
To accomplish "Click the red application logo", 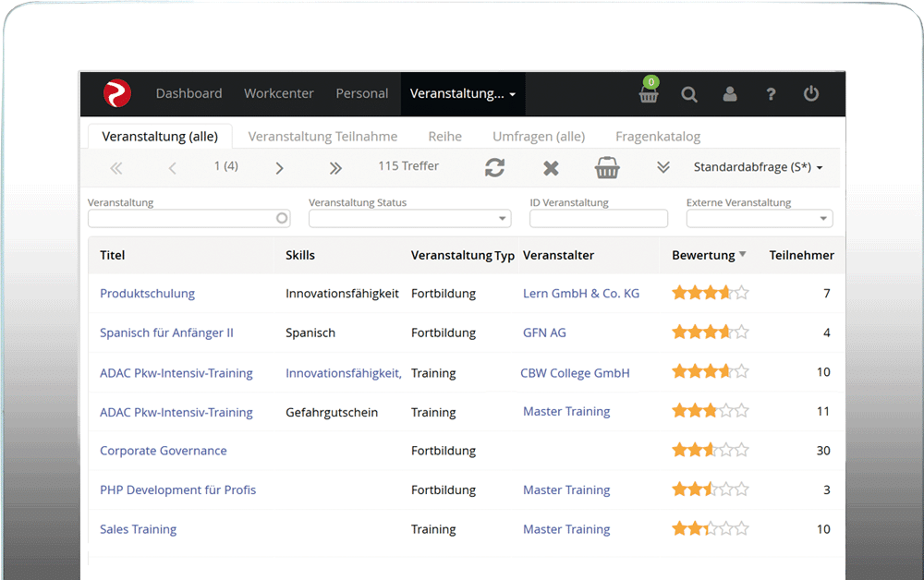I will tap(117, 93).
